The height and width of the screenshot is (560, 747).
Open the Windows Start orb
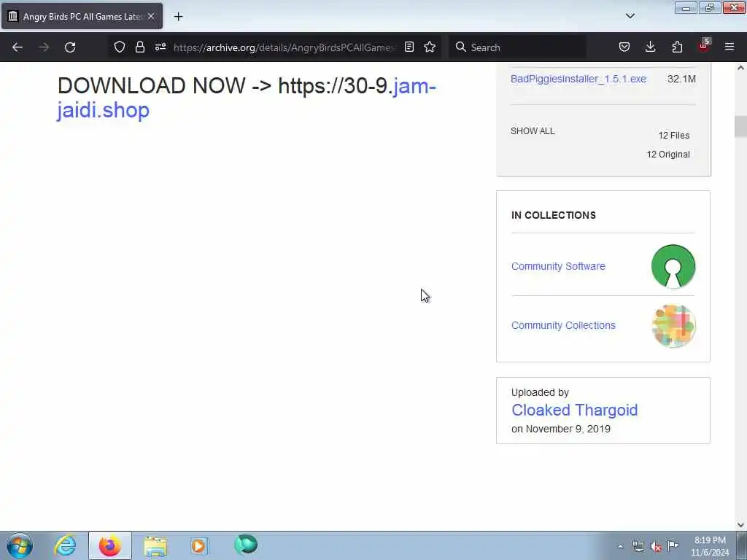[x=20, y=545]
